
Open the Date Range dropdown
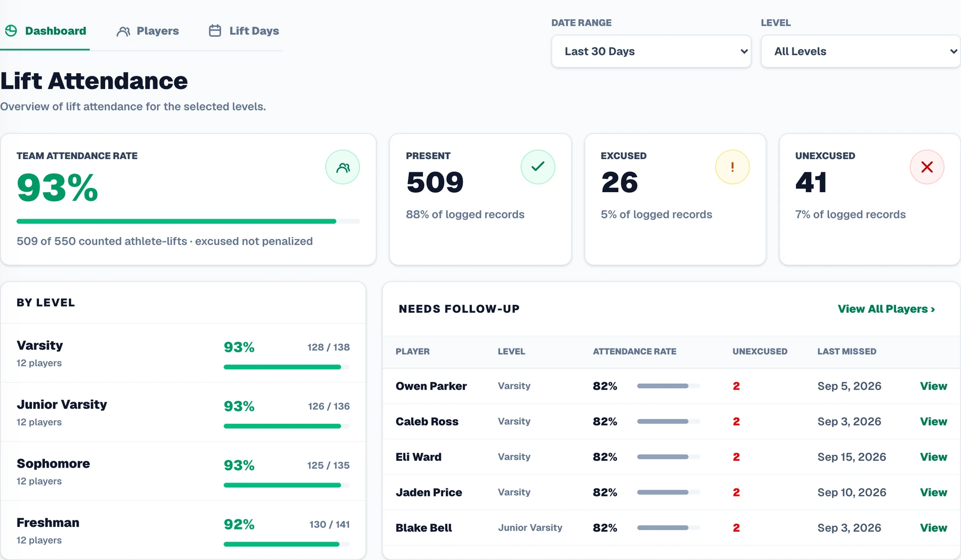click(651, 51)
